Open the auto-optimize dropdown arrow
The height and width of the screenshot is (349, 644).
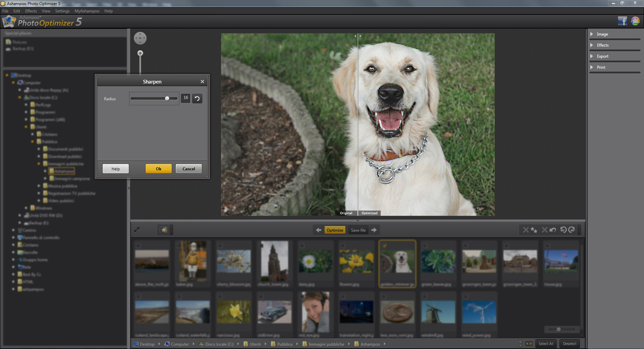pyautogui.click(x=171, y=230)
